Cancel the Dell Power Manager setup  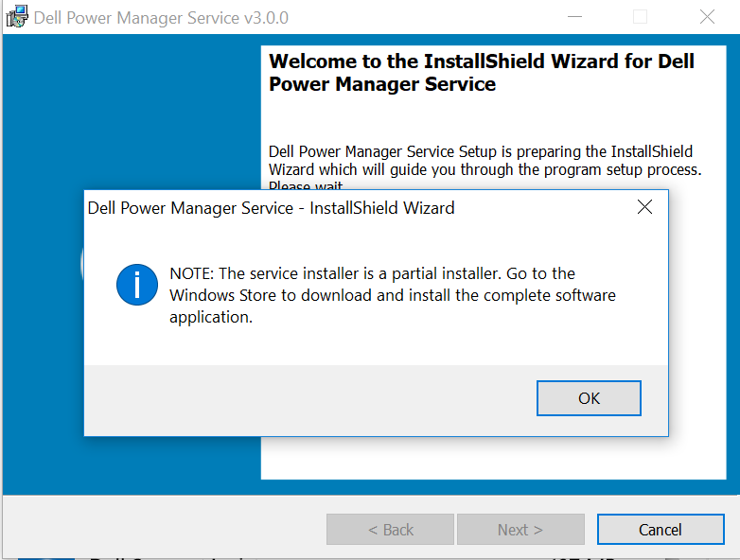coord(661,530)
